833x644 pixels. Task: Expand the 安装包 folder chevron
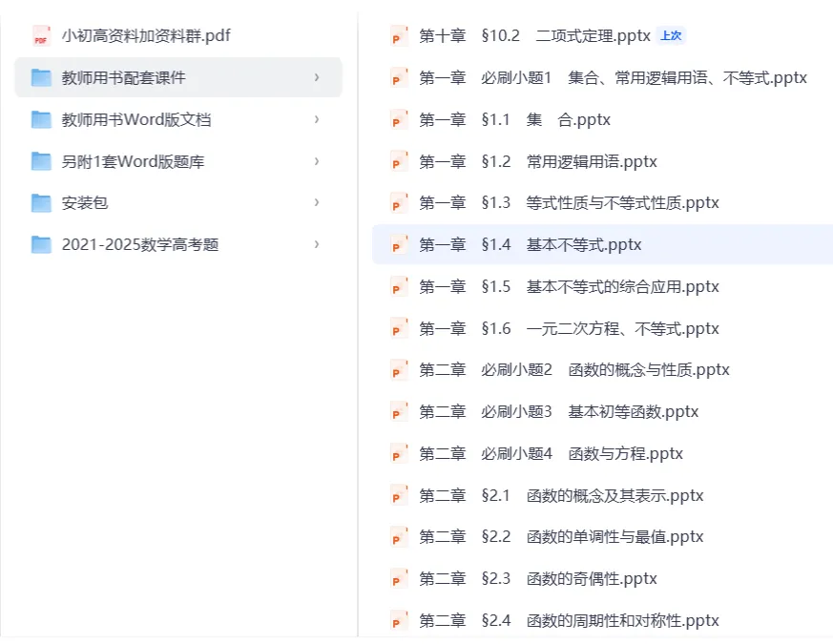click(317, 202)
